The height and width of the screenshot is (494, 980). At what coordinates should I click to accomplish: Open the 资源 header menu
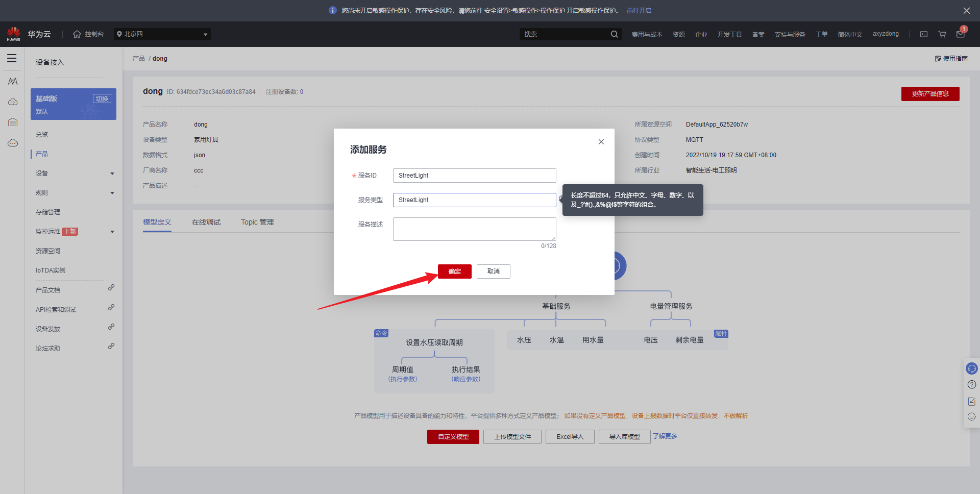tap(678, 34)
